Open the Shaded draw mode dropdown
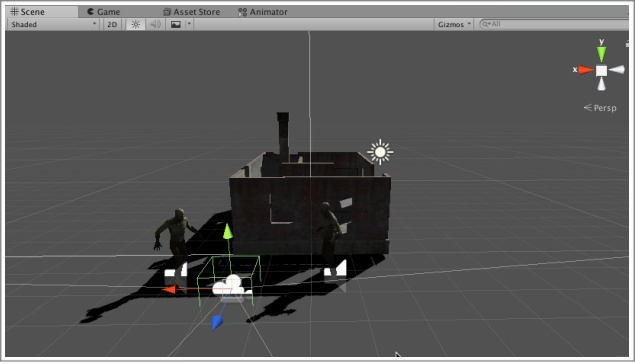The image size is (635, 364). point(54,24)
